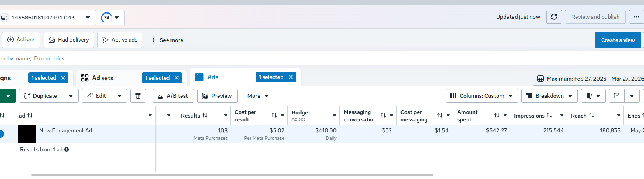Open the Breakdown dropdown
The width and height of the screenshot is (644, 179).
[549, 96]
